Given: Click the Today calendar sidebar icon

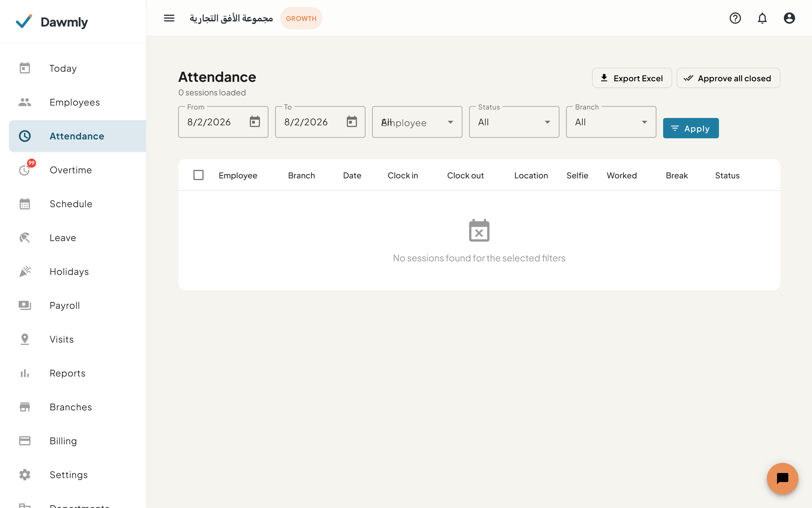Looking at the screenshot, I should point(25,68).
